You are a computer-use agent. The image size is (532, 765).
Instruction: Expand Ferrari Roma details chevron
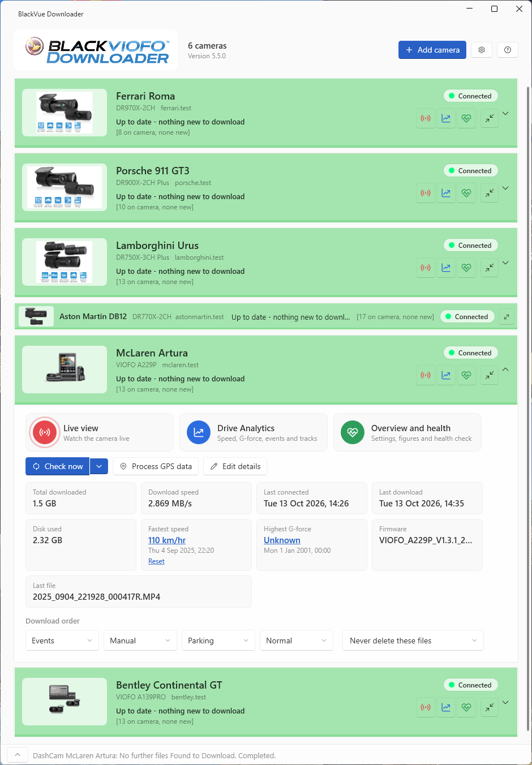(506, 113)
